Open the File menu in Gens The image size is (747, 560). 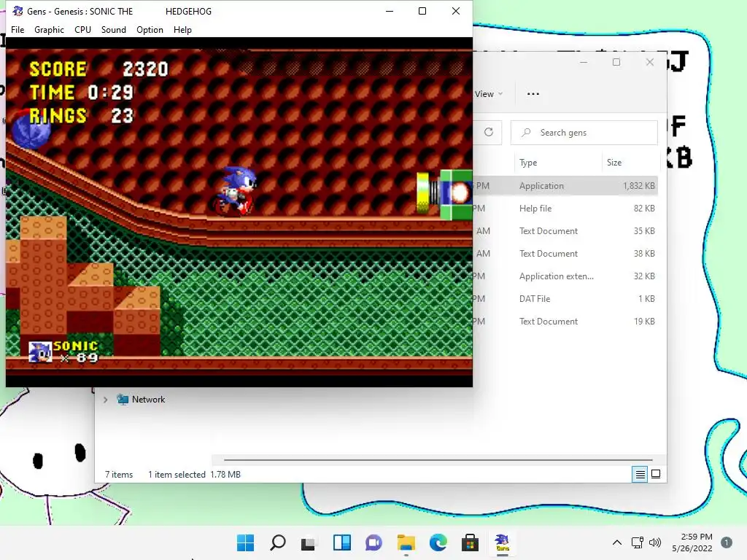pos(18,29)
